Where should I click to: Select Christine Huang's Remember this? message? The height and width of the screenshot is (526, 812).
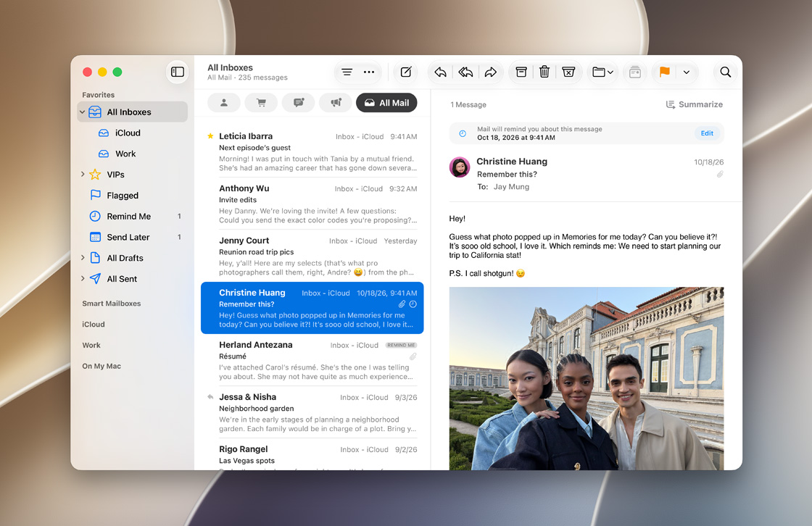point(312,308)
